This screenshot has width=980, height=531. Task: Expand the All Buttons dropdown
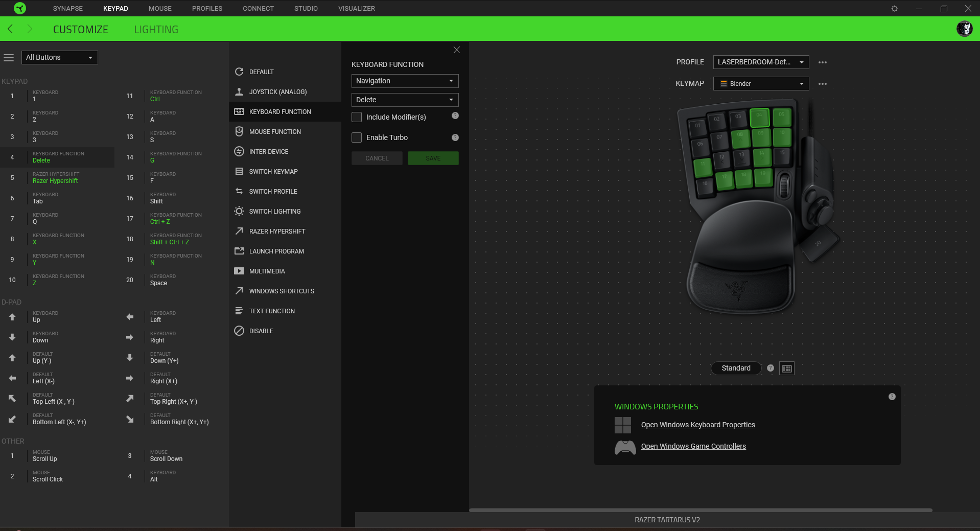click(59, 57)
